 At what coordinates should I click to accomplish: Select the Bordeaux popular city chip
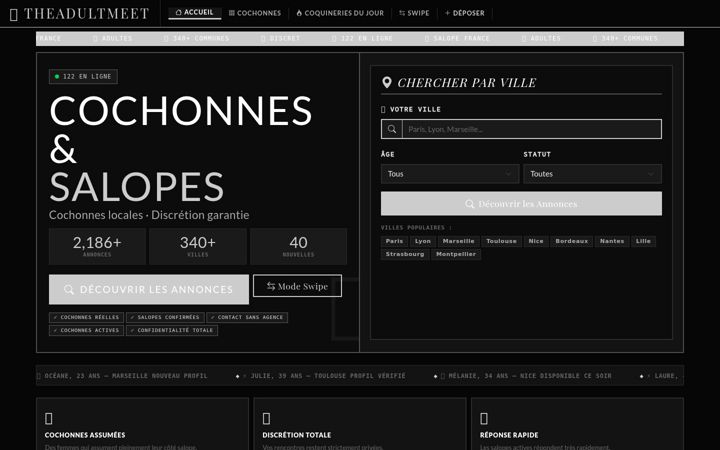572,241
